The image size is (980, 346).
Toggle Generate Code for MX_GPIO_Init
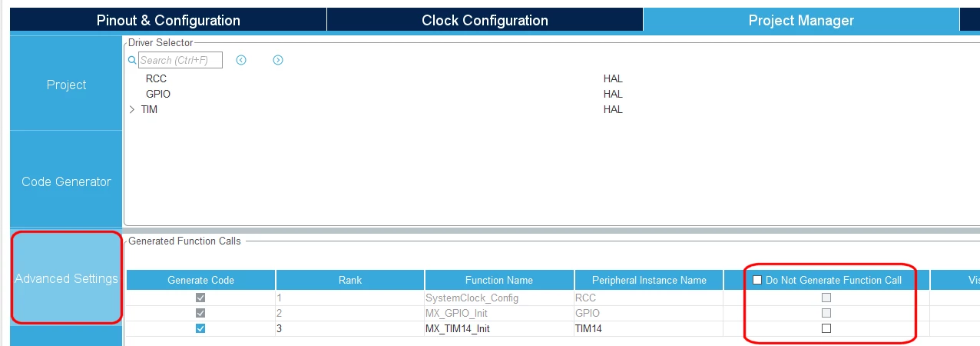pyautogui.click(x=200, y=313)
